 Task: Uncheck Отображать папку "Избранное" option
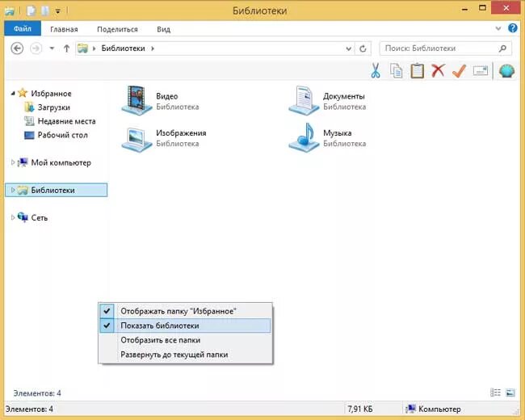click(x=185, y=311)
